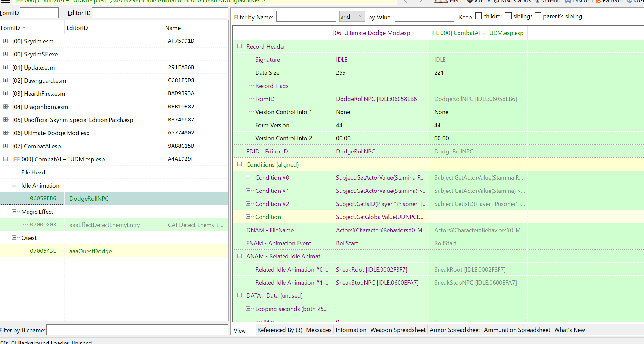Viewport: 644px width, 344px height.
Task: Select the EDID - Editor ID row label
Action: pos(267,151)
